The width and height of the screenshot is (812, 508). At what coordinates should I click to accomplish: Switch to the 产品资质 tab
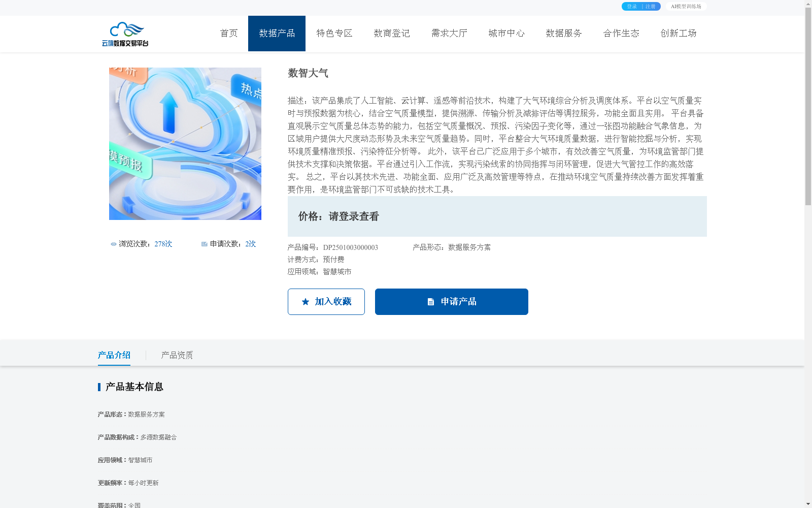(177, 355)
